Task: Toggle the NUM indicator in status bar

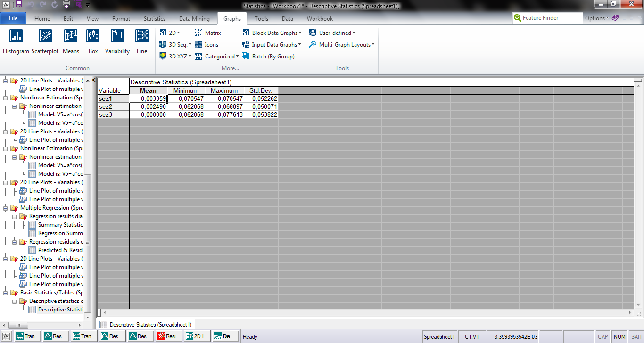Action: (x=619, y=337)
